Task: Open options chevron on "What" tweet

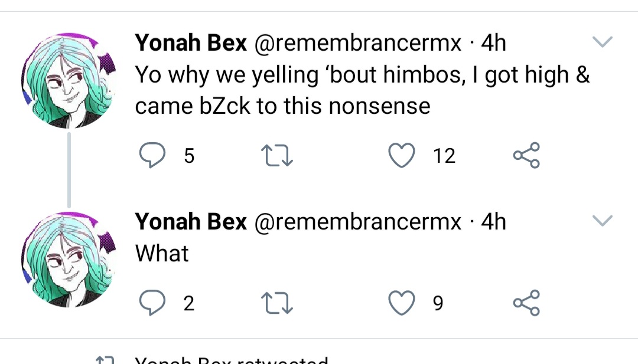Action: point(603,221)
